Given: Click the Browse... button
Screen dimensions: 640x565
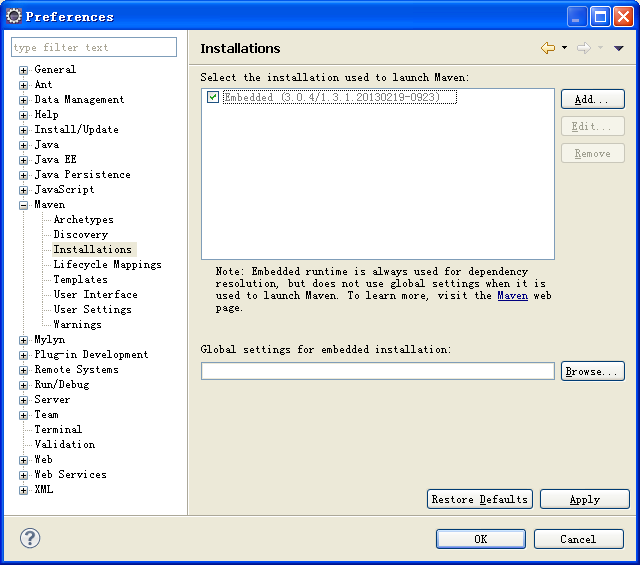Looking at the screenshot, I should [593, 371].
